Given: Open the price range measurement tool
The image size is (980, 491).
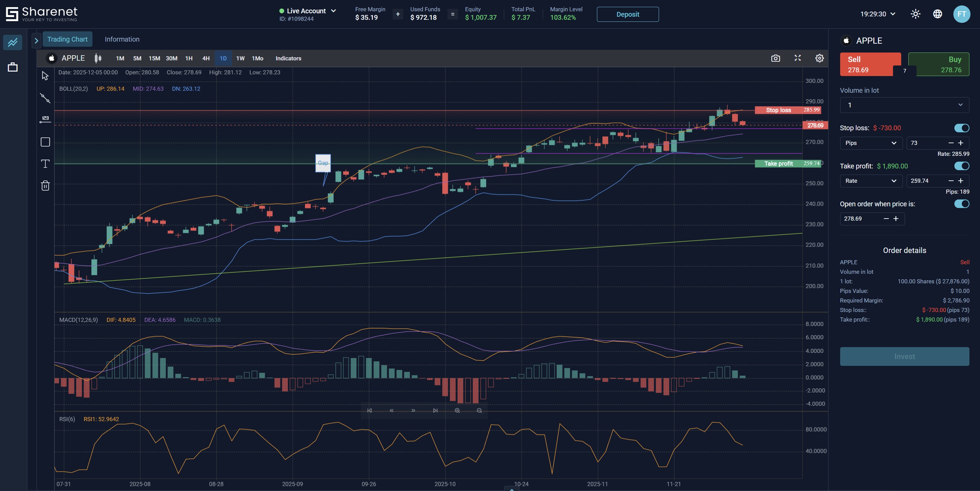Looking at the screenshot, I should click(x=45, y=119).
